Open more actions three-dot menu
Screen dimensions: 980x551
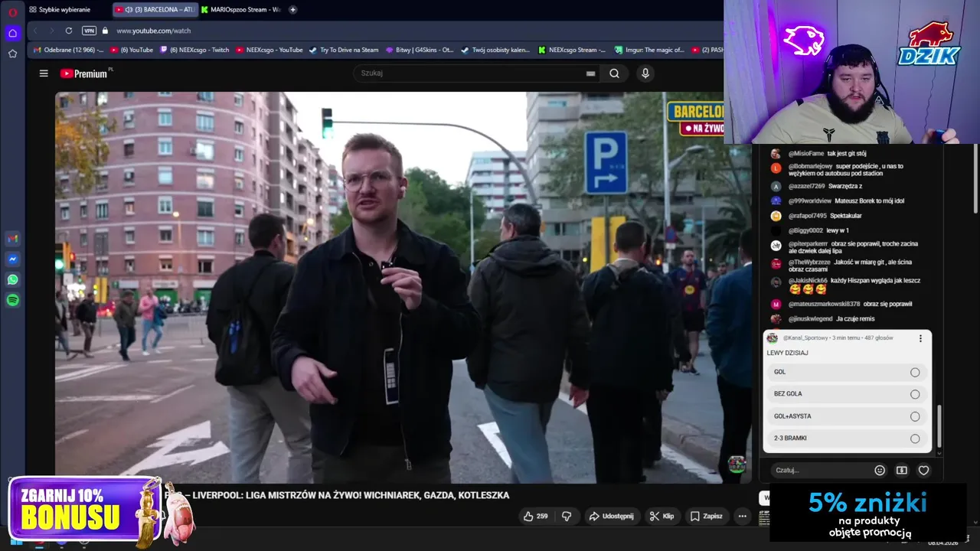tap(742, 517)
